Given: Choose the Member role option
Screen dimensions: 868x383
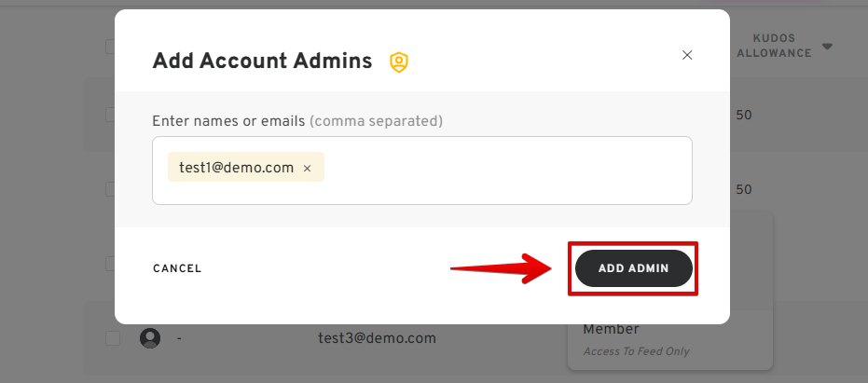Looking at the screenshot, I should coord(611,329).
